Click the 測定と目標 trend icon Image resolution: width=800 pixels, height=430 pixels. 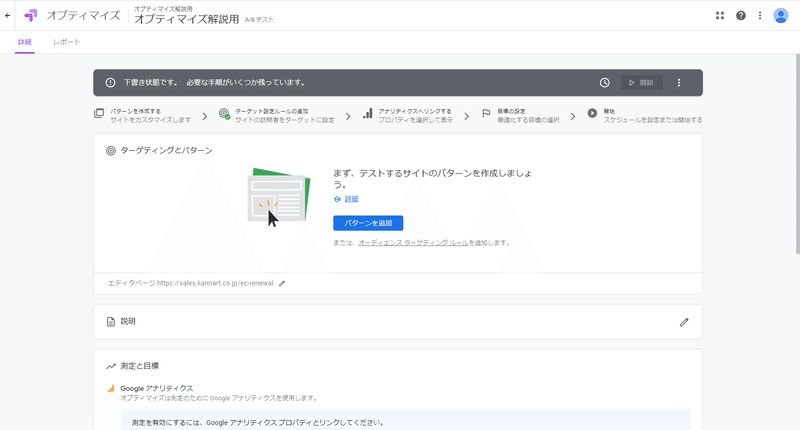(111, 366)
